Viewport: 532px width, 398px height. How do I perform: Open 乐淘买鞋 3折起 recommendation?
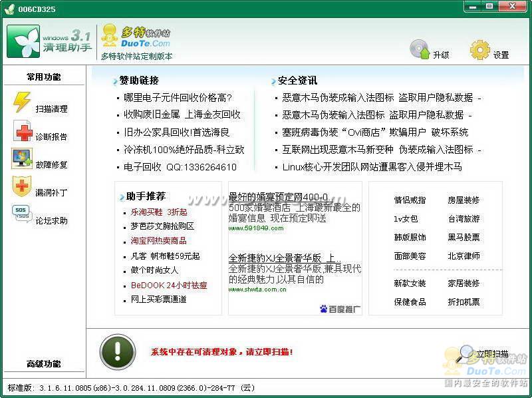click(159, 212)
